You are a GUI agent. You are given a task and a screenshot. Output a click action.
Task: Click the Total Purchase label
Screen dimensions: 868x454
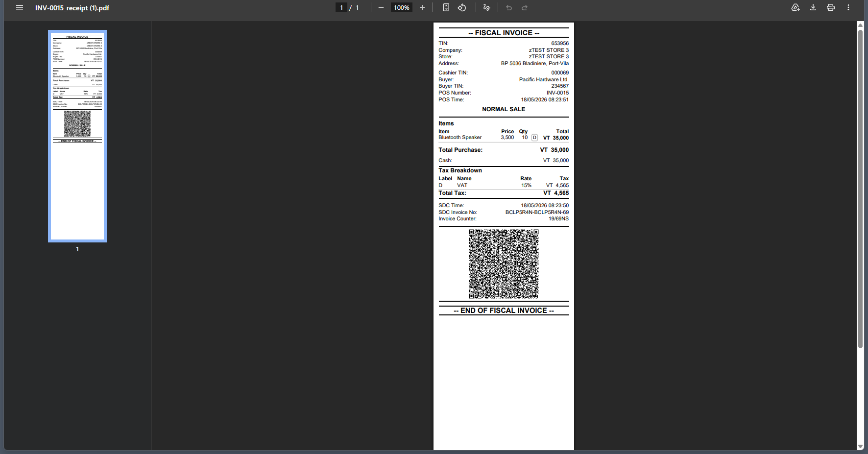click(460, 150)
